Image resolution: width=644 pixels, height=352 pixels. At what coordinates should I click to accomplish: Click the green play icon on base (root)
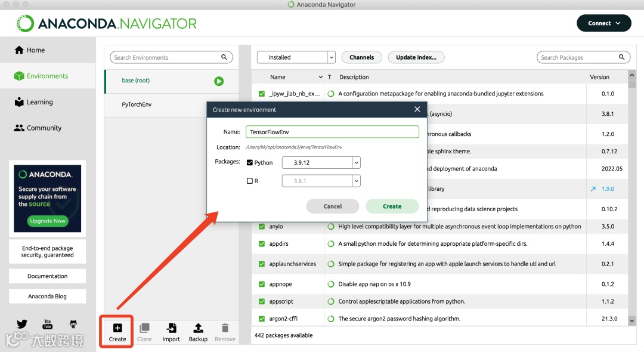point(219,81)
